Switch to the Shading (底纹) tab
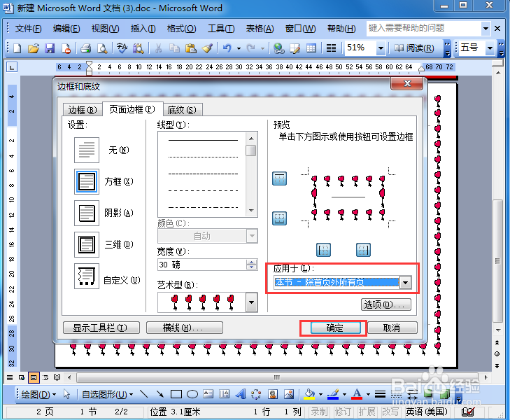 (182, 110)
